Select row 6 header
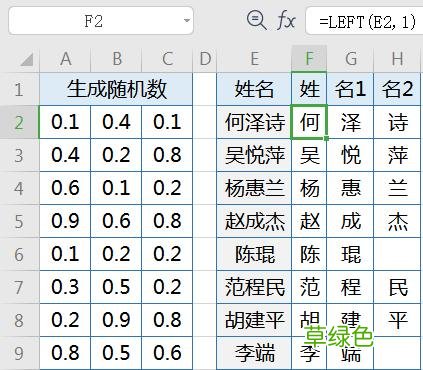 19,254
